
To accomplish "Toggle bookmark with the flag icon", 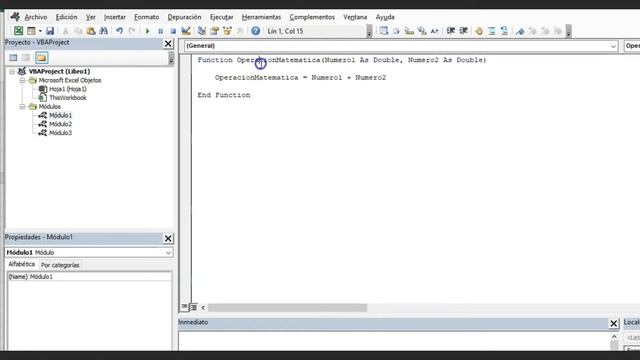I will pyautogui.click(x=520, y=31).
